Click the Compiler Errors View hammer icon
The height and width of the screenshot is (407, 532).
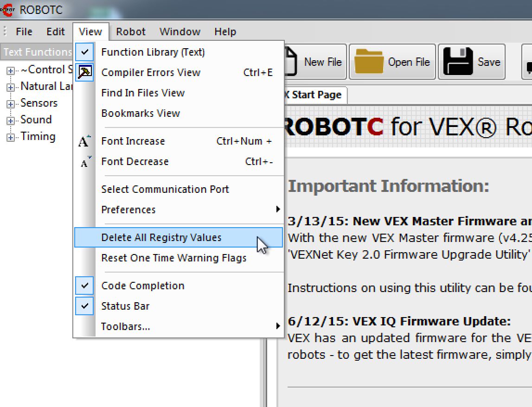(x=84, y=72)
